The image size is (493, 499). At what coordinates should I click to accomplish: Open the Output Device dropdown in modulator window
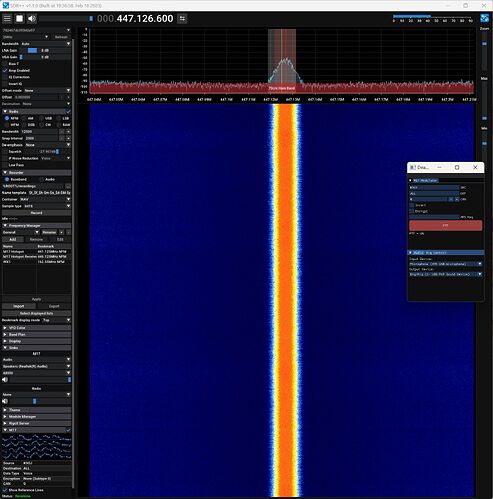tap(446, 274)
